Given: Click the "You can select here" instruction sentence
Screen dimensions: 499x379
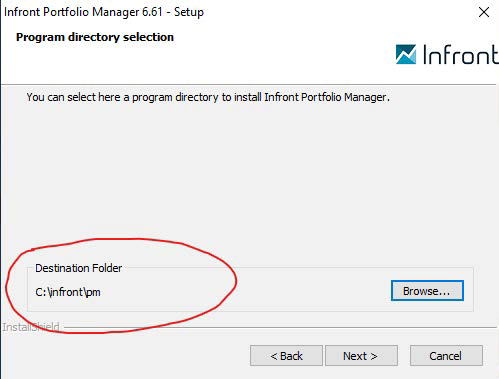Looking at the screenshot, I should (x=208, y=97).
